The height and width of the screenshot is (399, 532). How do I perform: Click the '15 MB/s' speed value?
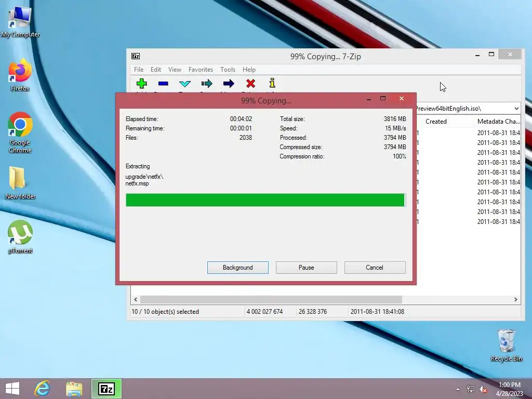click(395, 128)
